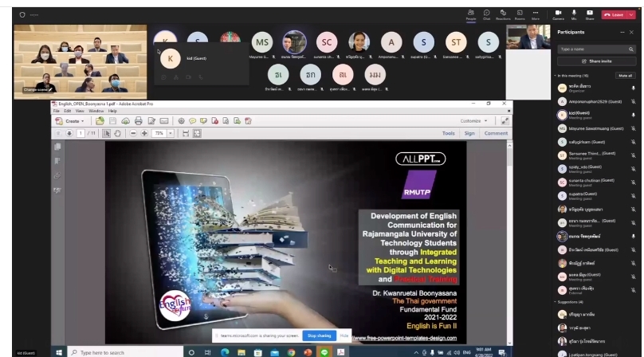The height and width of the screenshot is (357, 644).
Task: Click the Print icon in Acrobat
Action: (139, 121)
